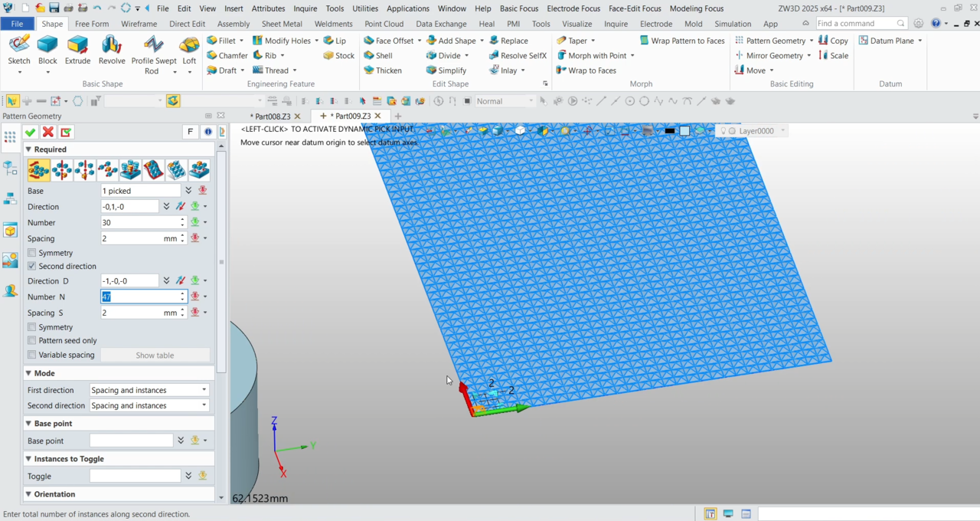Open the First direction mode dropdown
This screenshot has width=980, height=521.
click(x=149, y=391)
